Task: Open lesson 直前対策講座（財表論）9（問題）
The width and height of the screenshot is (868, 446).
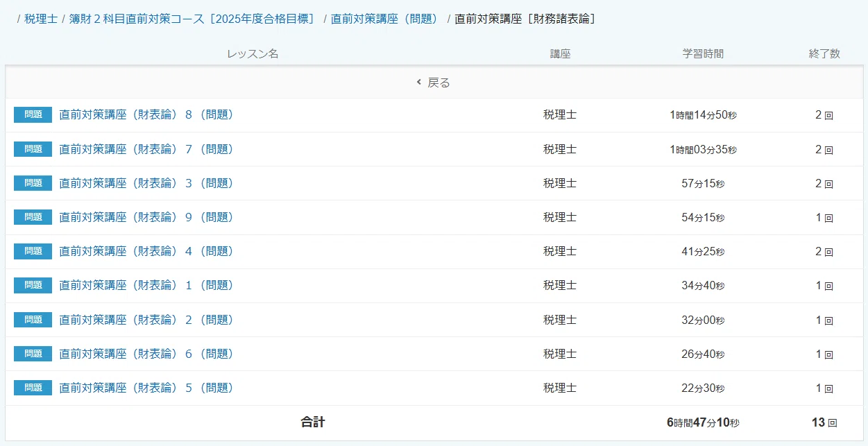Action: [146, 216]
